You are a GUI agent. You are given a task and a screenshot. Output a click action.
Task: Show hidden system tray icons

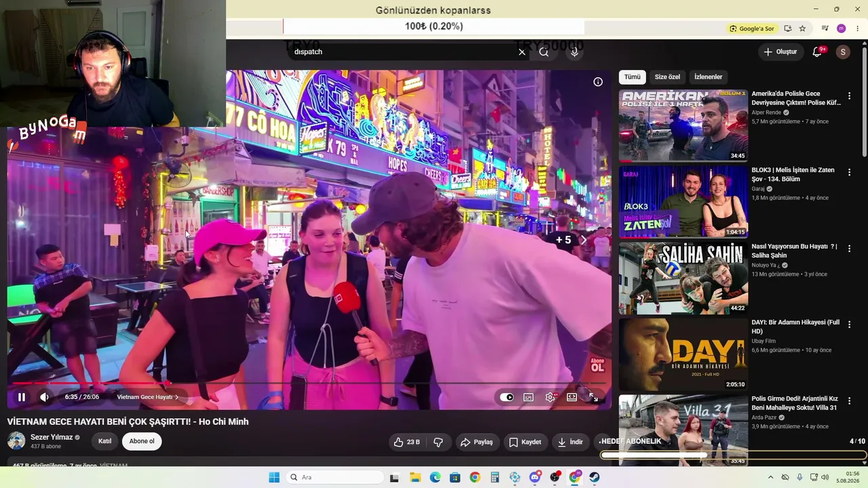click(x=770, y=477)
